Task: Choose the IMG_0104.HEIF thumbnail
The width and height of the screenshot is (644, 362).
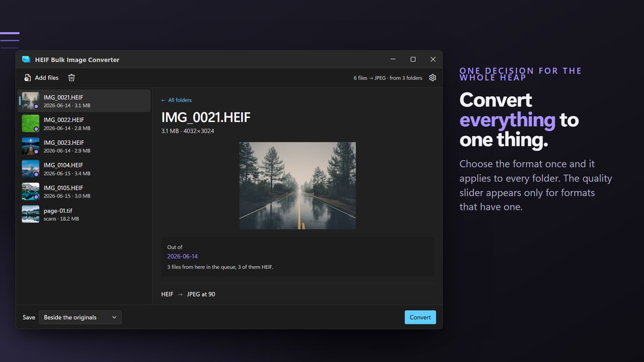Action: pyautogui.click(x=31, y=168)
